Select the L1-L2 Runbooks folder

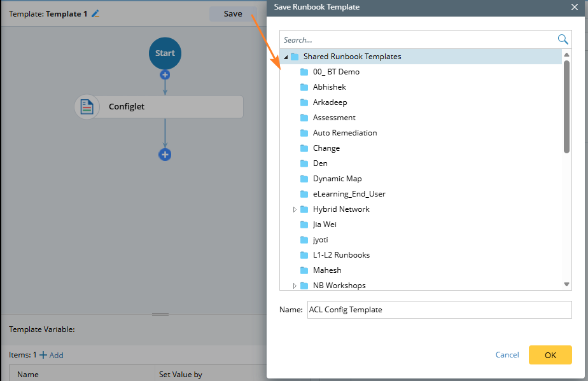(341, 255)
